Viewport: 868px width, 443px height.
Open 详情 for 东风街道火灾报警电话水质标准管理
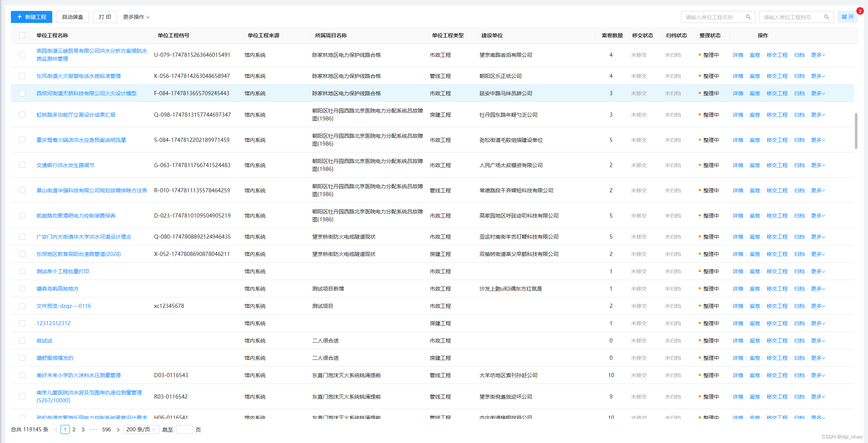click(x=737, y=76)
